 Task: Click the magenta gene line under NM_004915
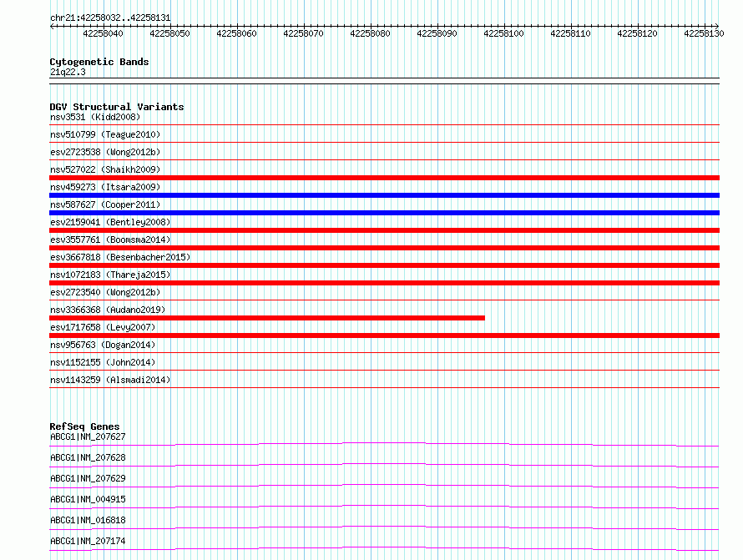[384, 506]
